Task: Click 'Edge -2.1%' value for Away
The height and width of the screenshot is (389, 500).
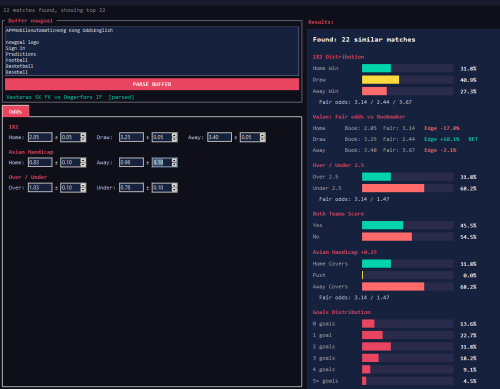Action: tap(440, 150)
